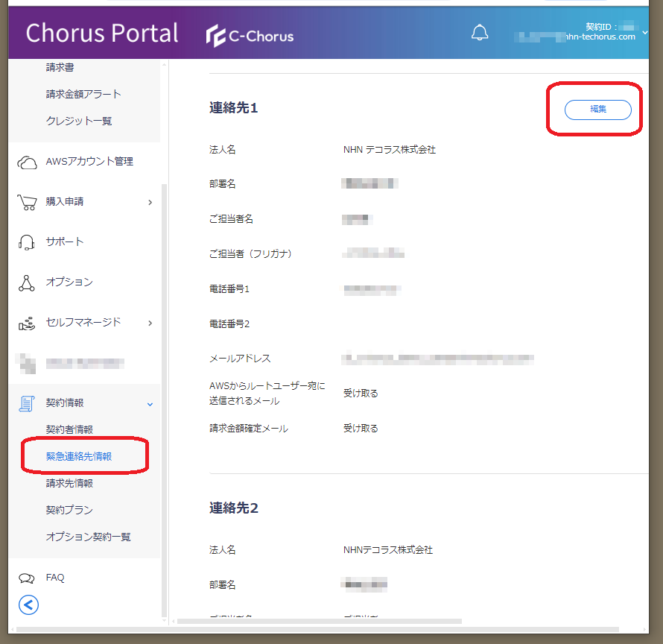
Task: Click the notification bell icon
Action: (x=480, y=34)
